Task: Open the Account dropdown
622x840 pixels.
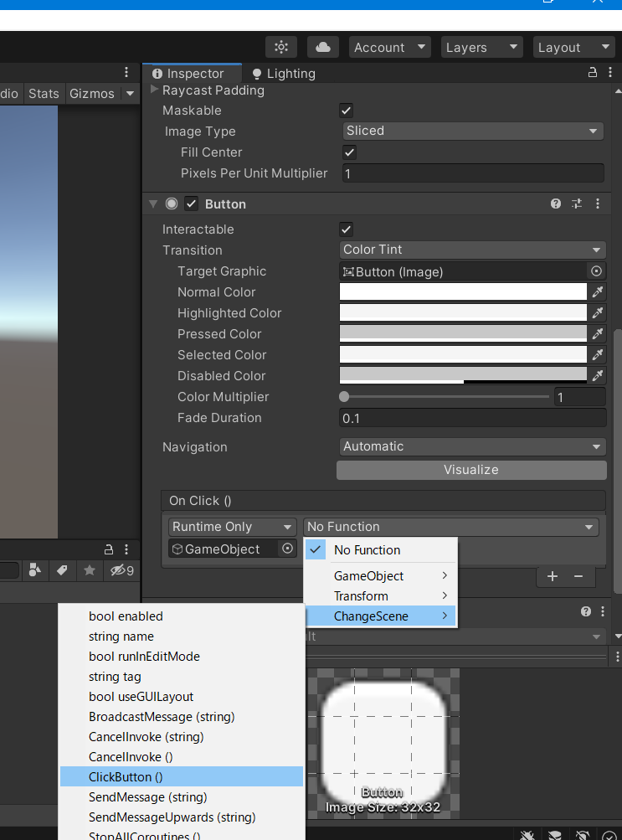Action: (x=390, y=47)
